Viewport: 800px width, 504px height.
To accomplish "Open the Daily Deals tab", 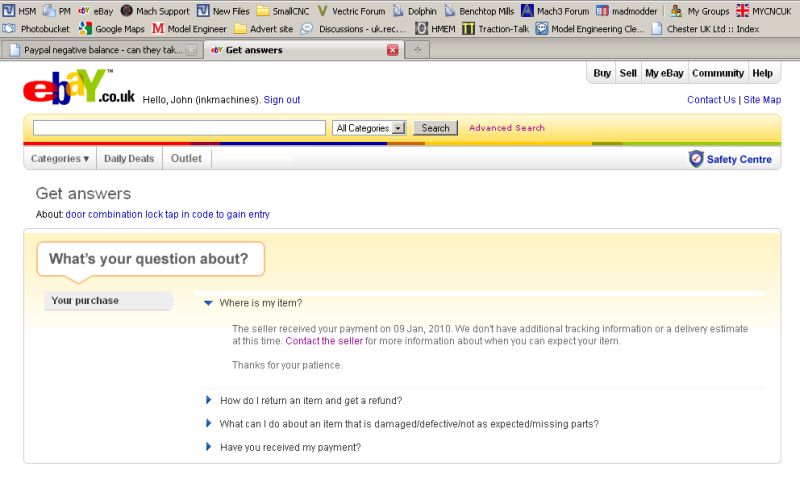I will coord(129,159).
